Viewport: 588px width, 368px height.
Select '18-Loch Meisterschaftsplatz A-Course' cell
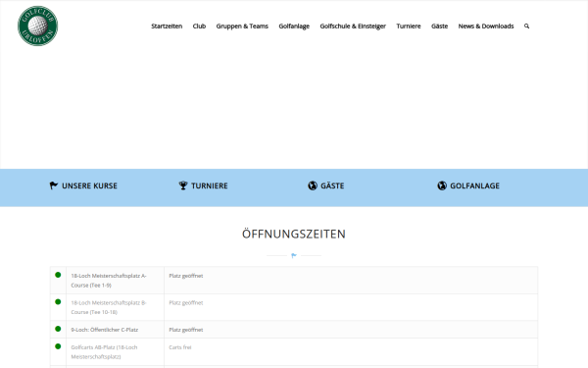click(115, 281)
